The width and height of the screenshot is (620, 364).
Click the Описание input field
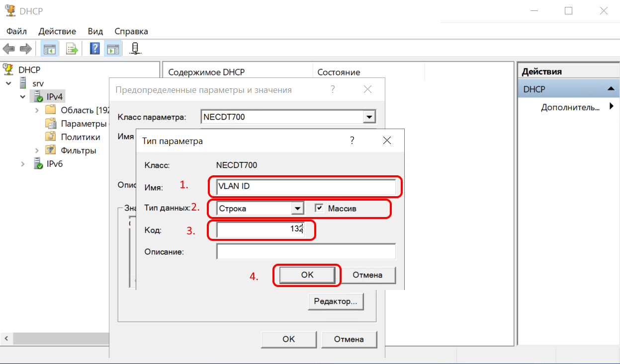click(306, 252)
